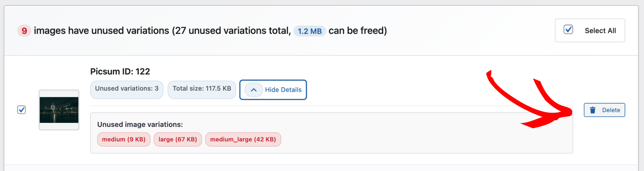Click the Picsum ID: 122 title
644x171 pixels.
[120, 72]
